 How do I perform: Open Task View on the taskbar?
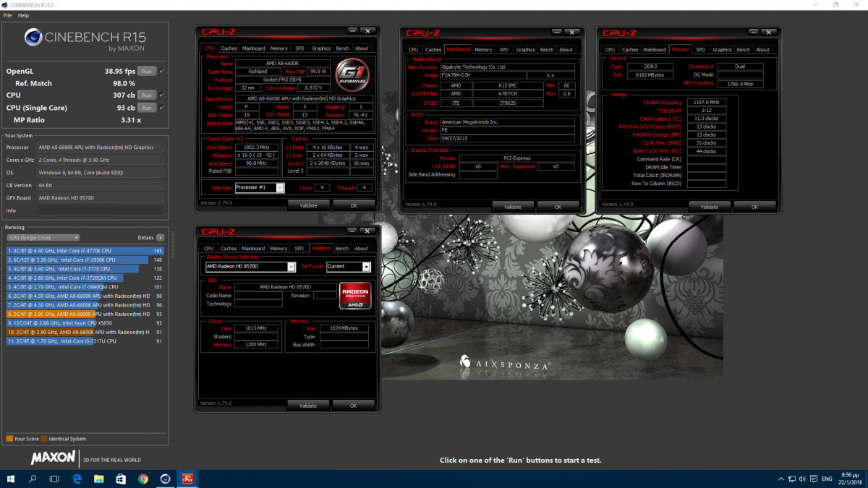click(54, 479)
